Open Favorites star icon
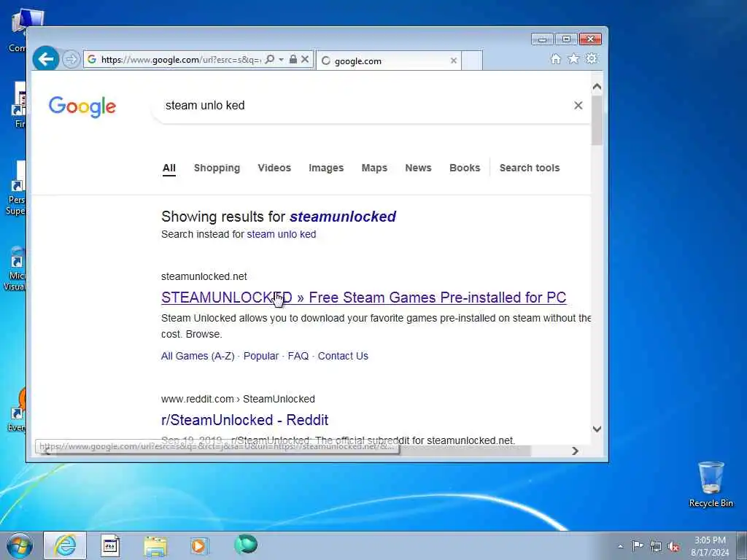Screen dimensions: 747x560 [x=573, y=58]
